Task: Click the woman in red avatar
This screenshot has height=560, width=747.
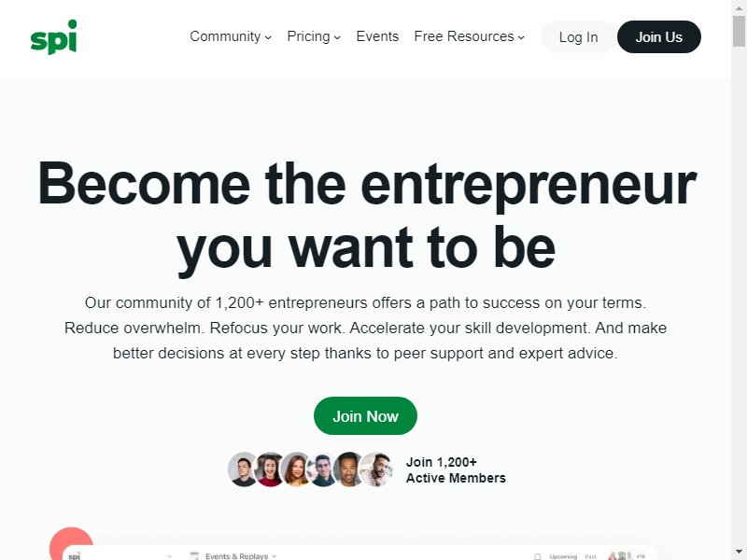Action: (270, 469)
